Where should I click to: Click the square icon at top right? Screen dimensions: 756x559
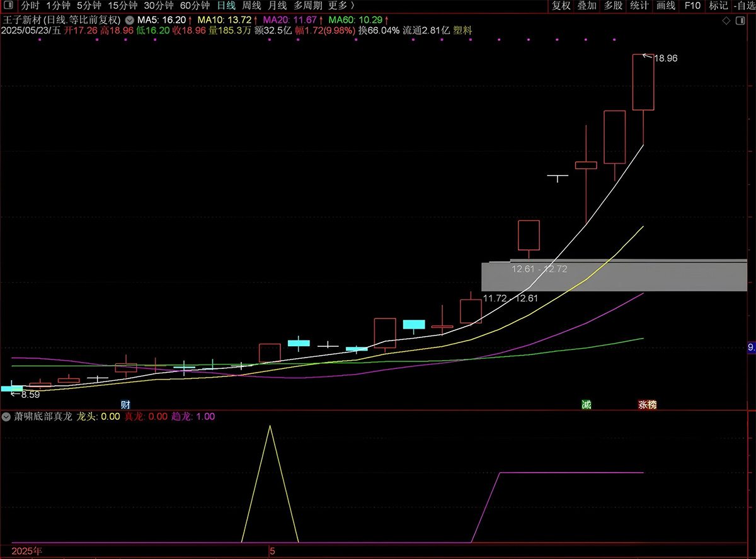tap(741, 21)
